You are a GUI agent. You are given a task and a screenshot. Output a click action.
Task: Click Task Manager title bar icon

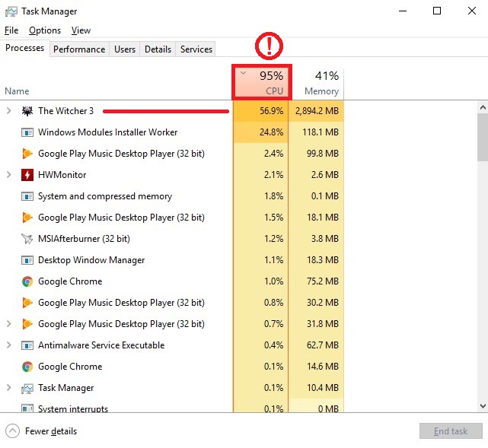(11, 12)
